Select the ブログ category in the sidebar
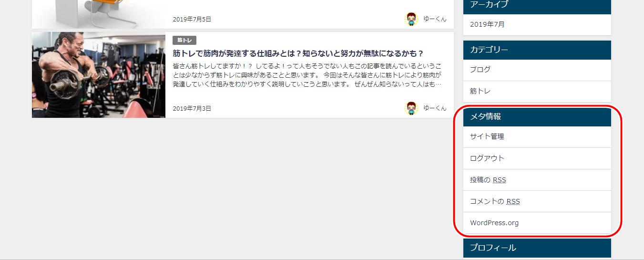The image size is (644, 260). pyautogui.click(x=480, y=70)
